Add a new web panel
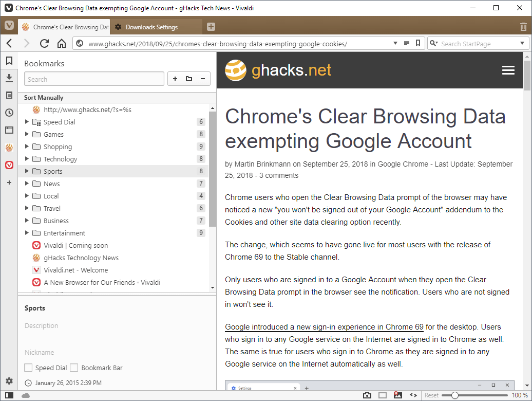Viewport: 532px width, 401px height. click(9, 183)
